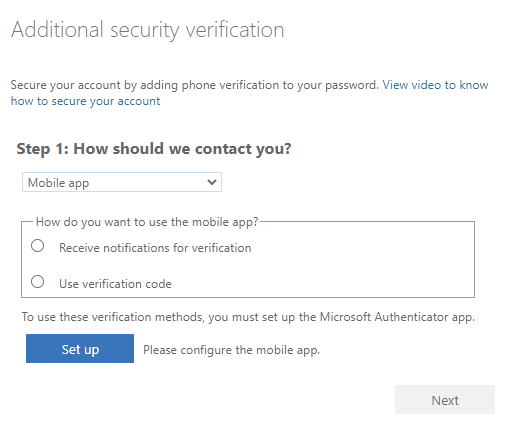Click the Use verification code label text
517x434 pixels.
(115, 284)
